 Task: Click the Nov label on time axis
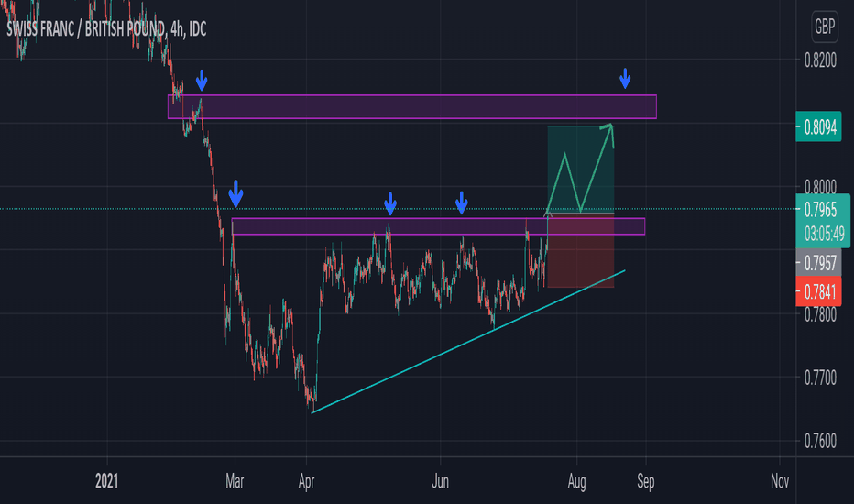tap(780, 481)
